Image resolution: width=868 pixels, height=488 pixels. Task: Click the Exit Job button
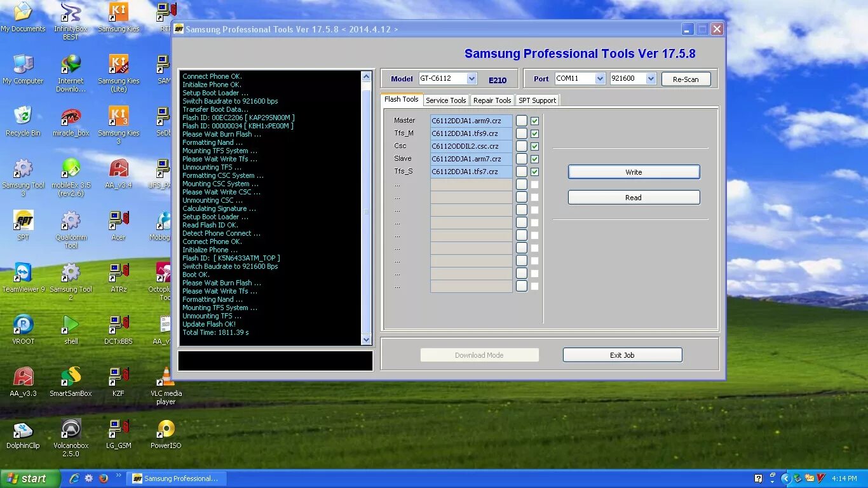point(622,355)
